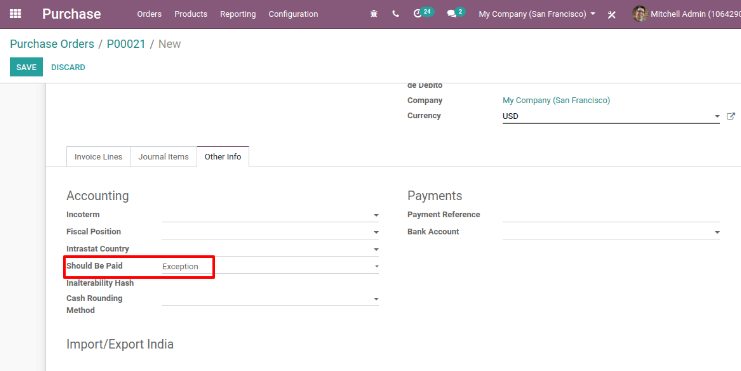Screen dimensions: 741x371
Task: Open the apps grid menu icon
Action: (x=15, y=14)
